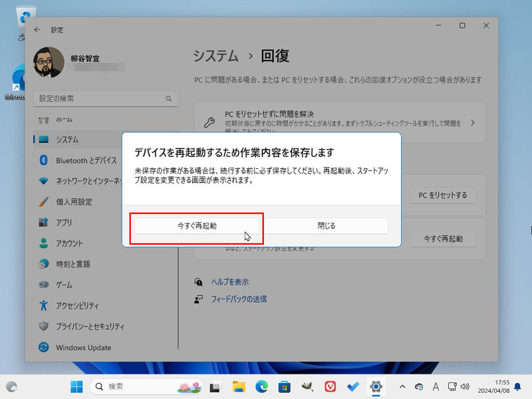Click Settings gear on taskbar
This screenshot has height=399, width=532.
(376, 387)
